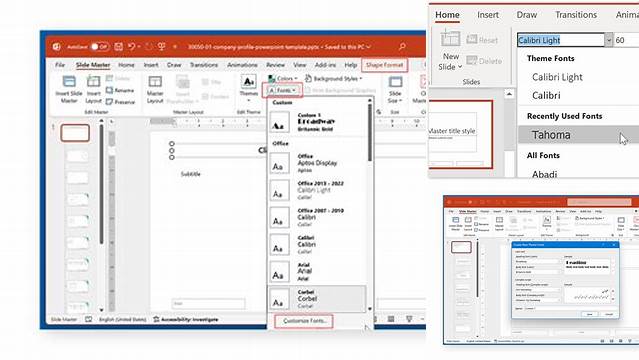
Task: Open the Transitions tab in right panel
Action: pyautogui.click(x=575, y=15)
